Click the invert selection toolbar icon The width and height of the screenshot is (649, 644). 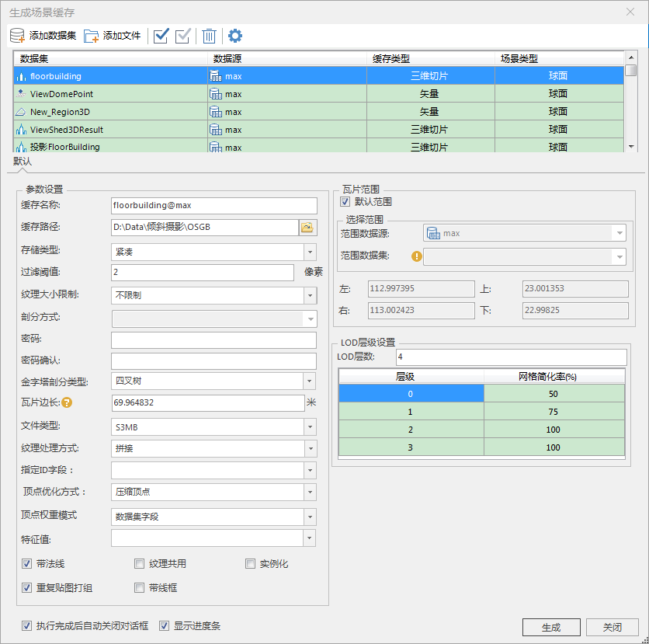tap(183, 36)
